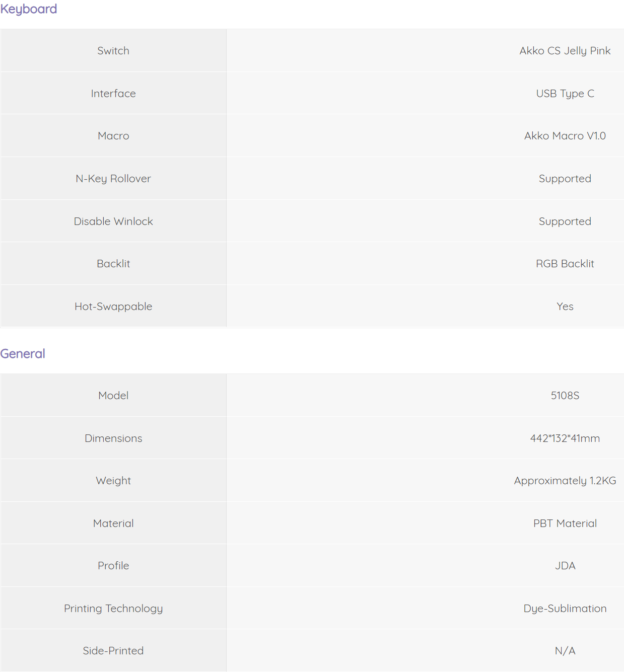Select the Interface label cell
The height and width of the screenshot is (672, 624).
113,93
